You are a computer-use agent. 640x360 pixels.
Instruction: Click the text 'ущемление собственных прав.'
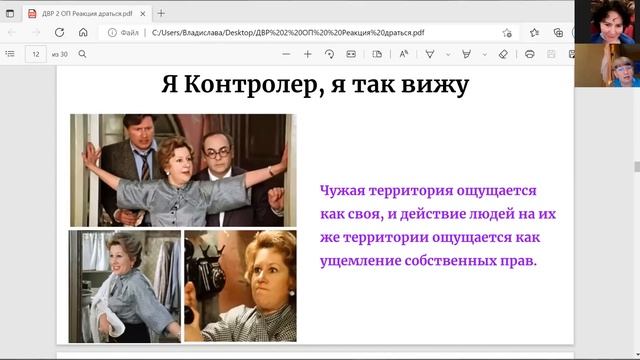click(428, 260)
